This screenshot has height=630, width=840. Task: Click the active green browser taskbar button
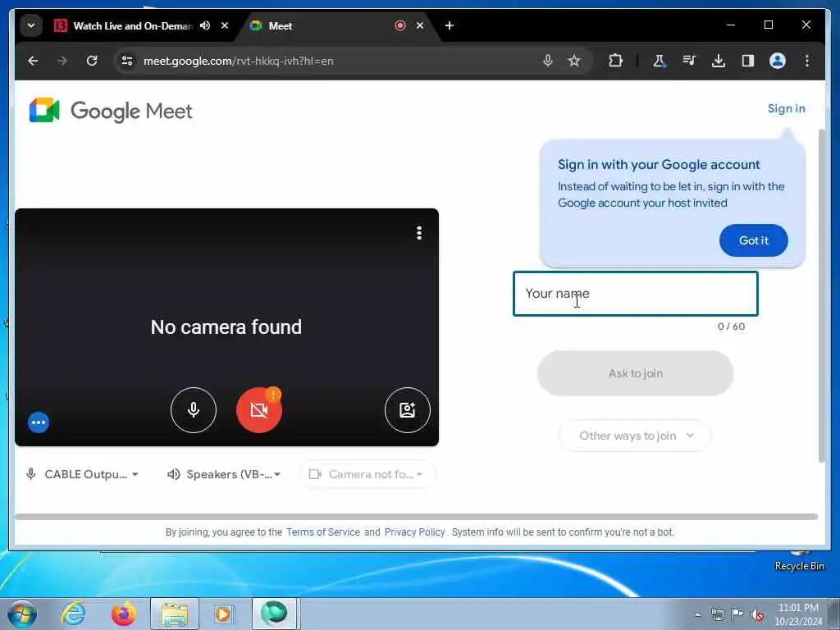274,614
